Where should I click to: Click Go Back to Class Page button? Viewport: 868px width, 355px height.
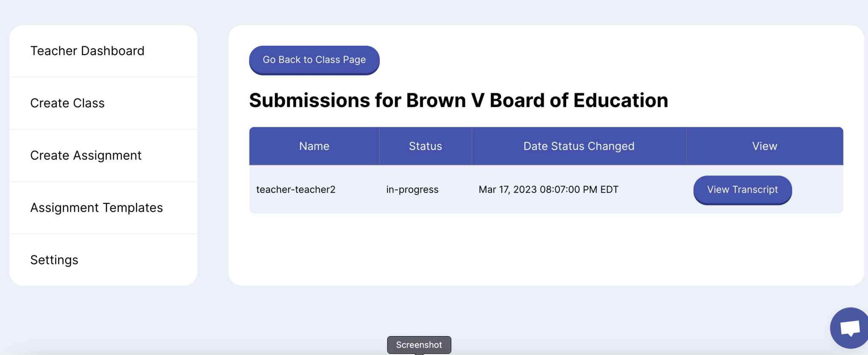point(314,60)
